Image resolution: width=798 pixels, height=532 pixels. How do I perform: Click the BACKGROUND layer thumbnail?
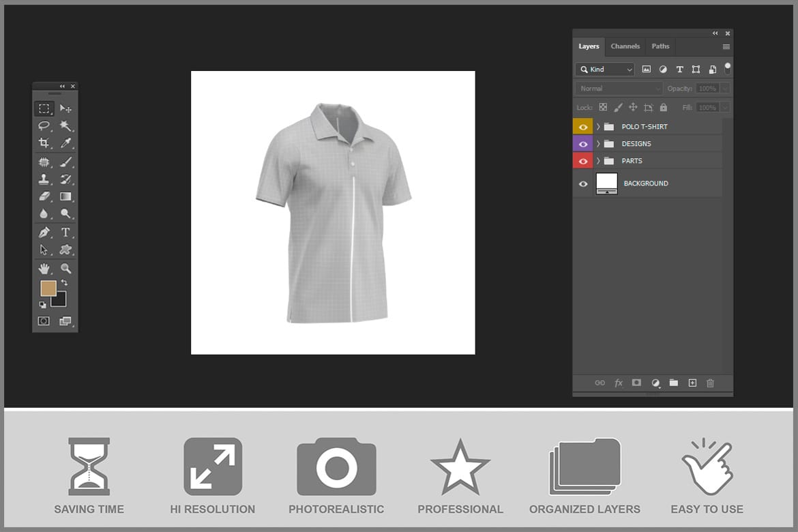click(606, 183)
